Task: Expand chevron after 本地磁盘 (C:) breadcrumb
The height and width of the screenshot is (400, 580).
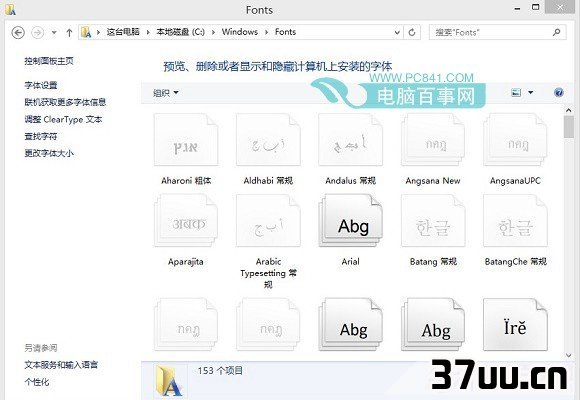Action: 213,33
